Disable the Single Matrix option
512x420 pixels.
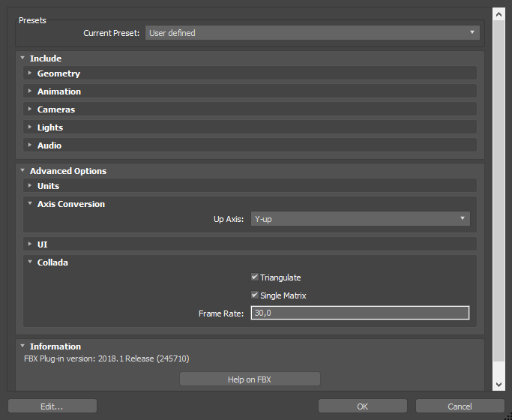point(255,295)
